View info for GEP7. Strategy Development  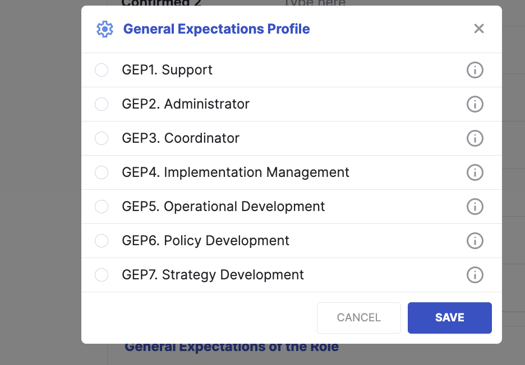(475, 275)
